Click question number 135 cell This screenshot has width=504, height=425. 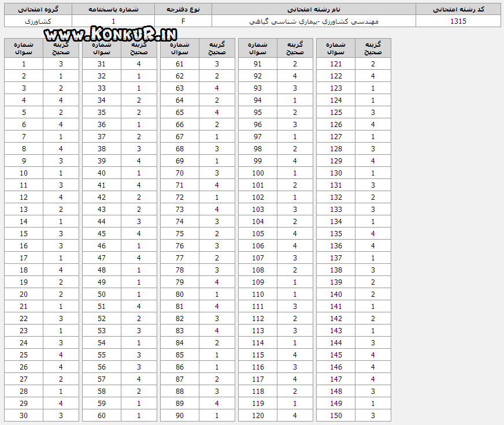coord(336,234)
